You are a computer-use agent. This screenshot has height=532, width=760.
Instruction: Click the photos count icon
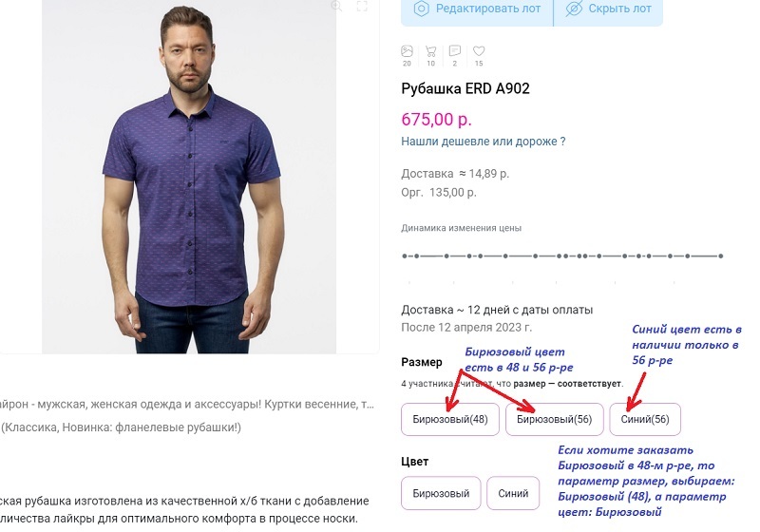tap(407, 50)
